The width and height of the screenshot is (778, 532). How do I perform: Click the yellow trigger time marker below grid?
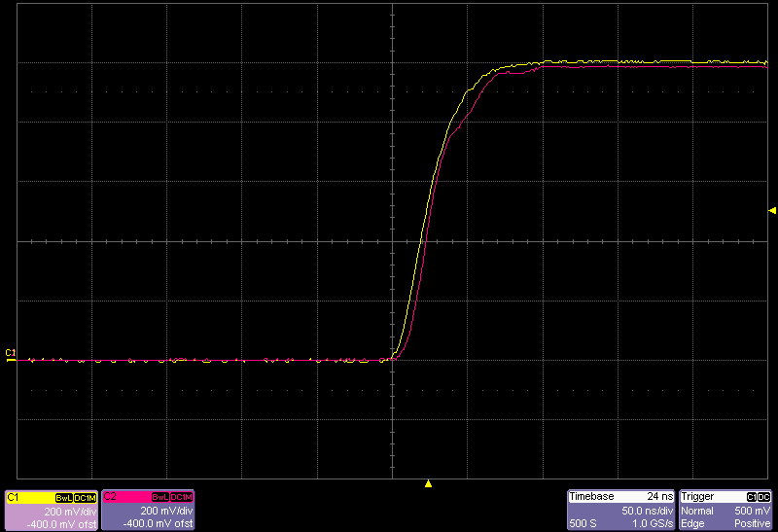(428, 483)
